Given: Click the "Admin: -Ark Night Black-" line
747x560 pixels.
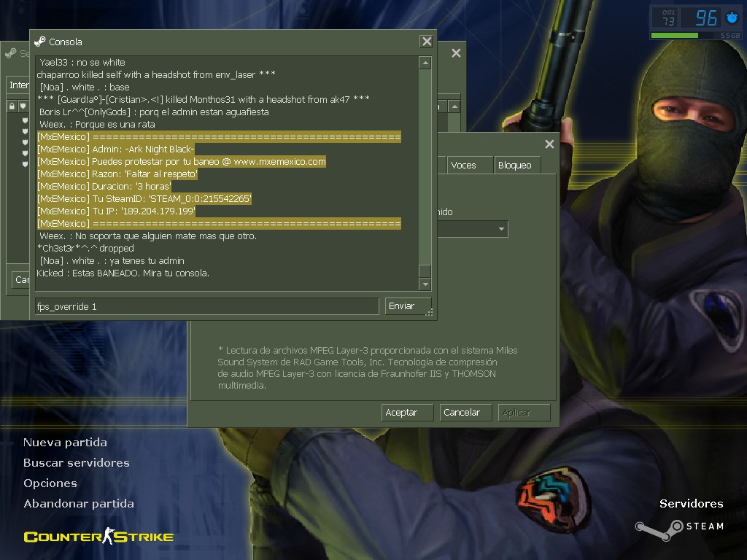Looking at the screenshot, I should 116,149.
